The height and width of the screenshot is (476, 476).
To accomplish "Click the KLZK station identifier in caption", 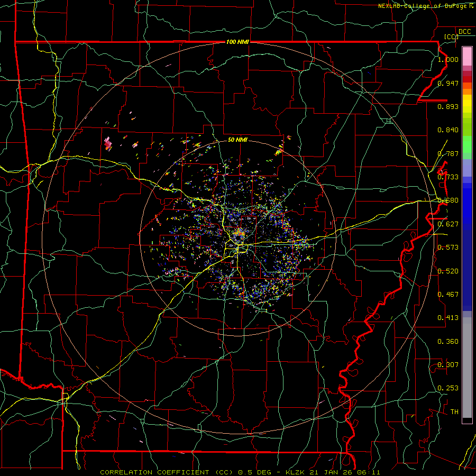I will (x=296, y=472).
